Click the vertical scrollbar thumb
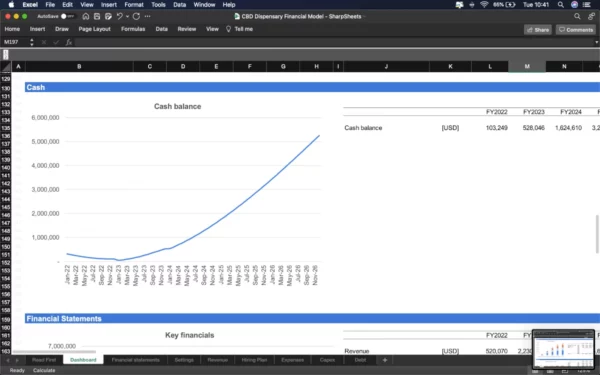 coord(597,234)
